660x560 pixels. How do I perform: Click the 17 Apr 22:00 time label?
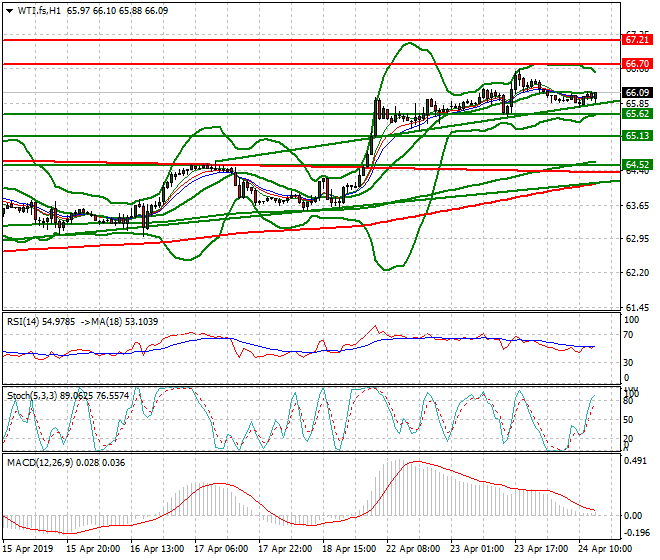click(x=285, y=549)
